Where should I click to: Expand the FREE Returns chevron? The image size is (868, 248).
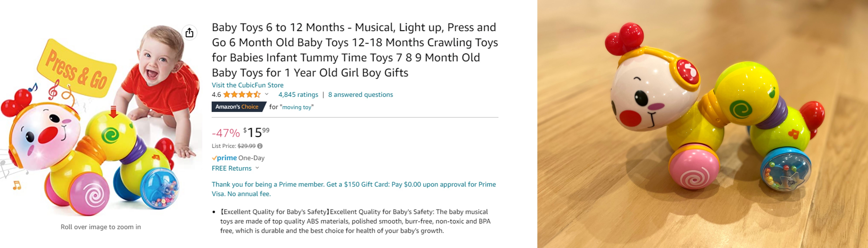click(x=257, y=168)
